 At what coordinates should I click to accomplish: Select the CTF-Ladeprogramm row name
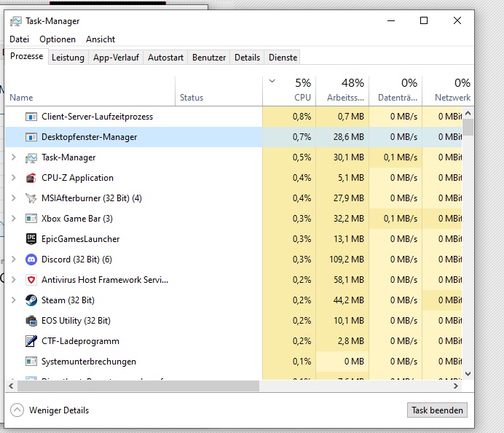(80, 341)
